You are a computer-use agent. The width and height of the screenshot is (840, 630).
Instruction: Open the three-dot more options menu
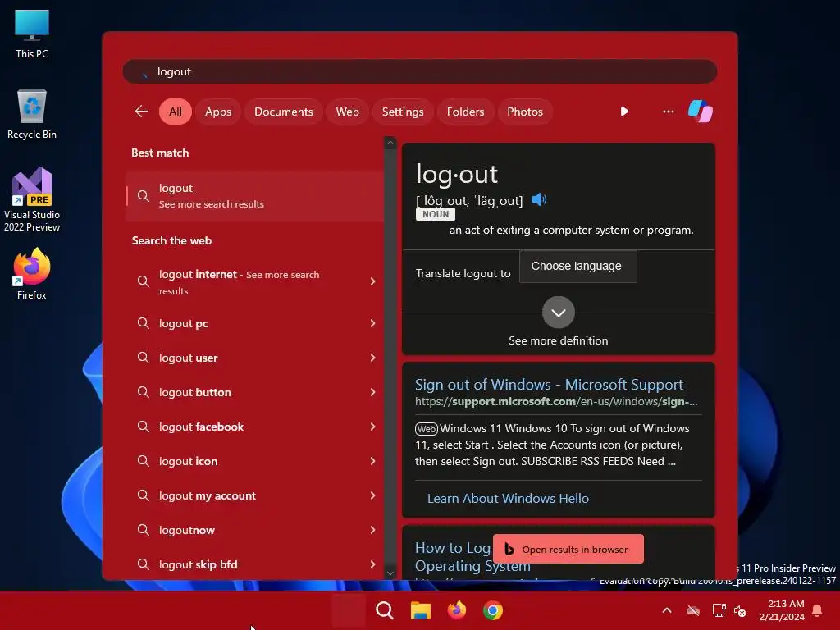[668, 112]
